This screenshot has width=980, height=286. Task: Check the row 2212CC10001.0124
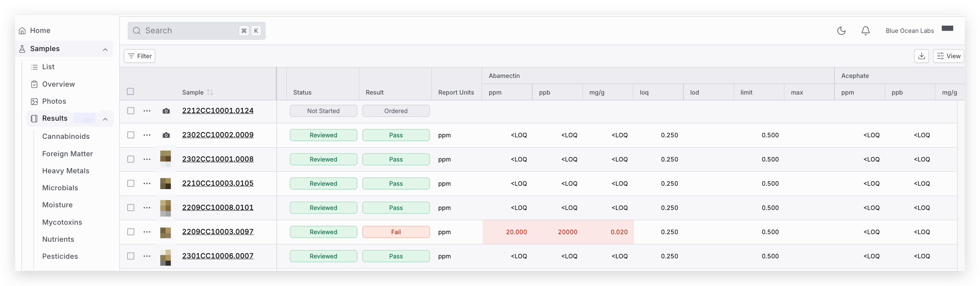point(131,111)
